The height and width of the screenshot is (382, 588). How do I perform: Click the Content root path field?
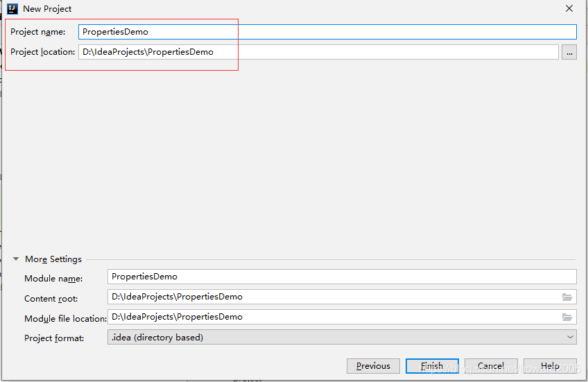point(342,297)
